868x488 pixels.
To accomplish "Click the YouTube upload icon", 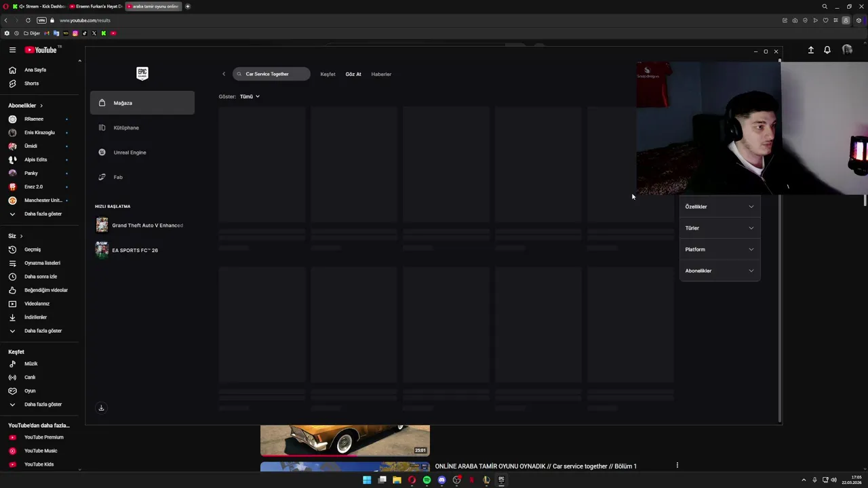I will point(810,50).
